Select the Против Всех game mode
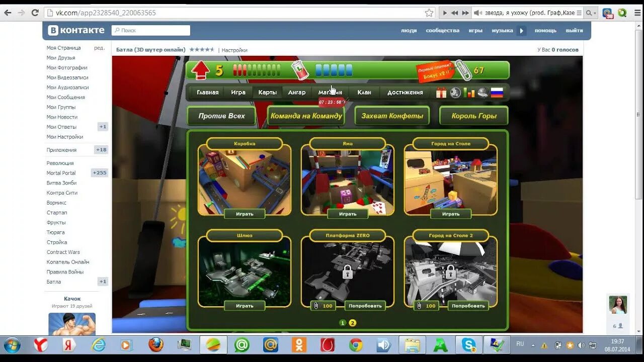 [x=221, y=116]
